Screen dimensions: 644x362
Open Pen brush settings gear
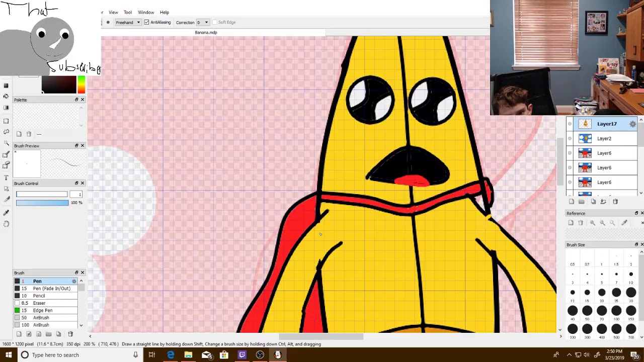pos(74,281)
